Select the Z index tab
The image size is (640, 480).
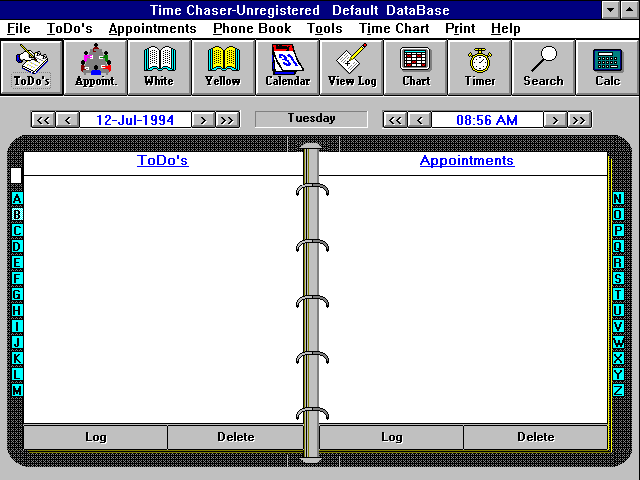pyautogui.click(x=618, y=391)
